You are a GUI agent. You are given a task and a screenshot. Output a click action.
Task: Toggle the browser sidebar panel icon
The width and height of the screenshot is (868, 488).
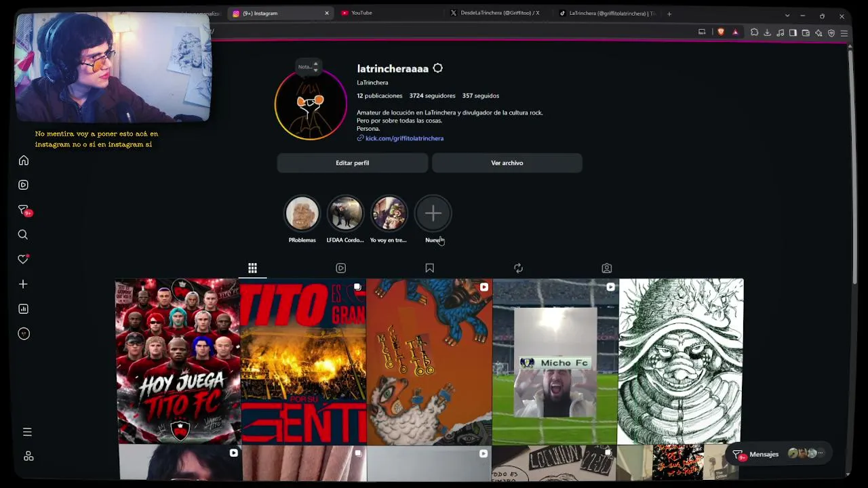793,33
